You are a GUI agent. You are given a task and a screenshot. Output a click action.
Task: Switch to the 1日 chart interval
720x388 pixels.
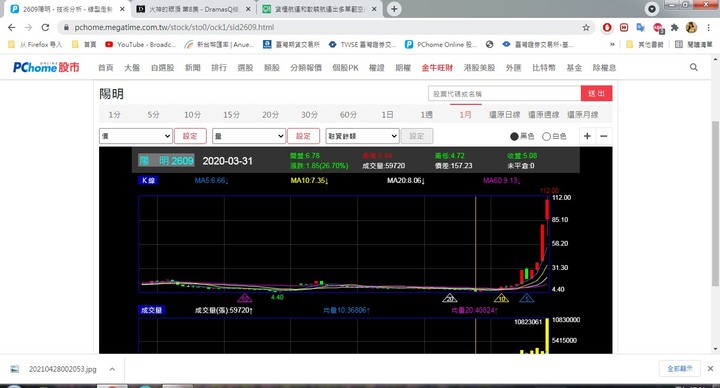click(x=387, y=115)
